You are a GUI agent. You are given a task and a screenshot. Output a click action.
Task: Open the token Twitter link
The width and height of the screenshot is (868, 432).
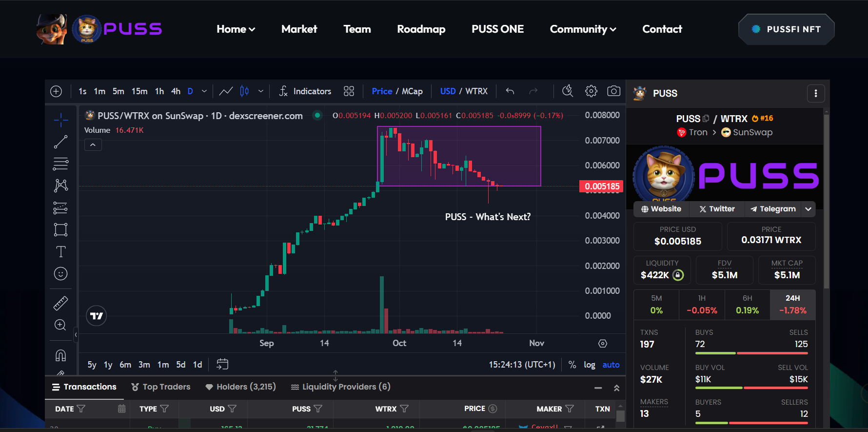pos(717,209)
